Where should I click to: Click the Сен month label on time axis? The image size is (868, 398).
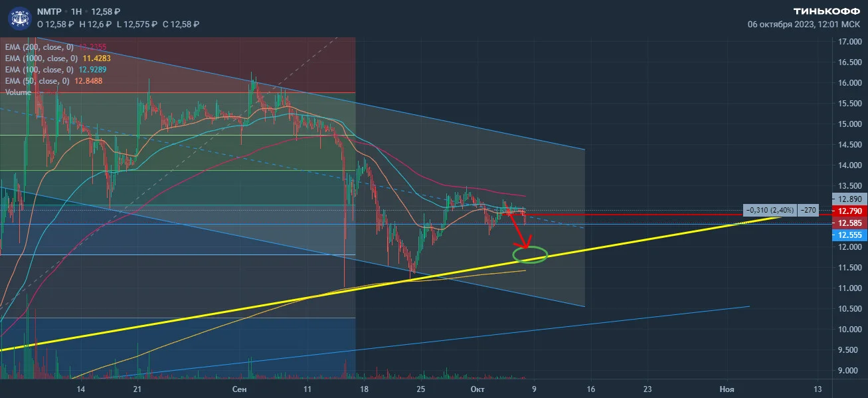pos(240,388)
